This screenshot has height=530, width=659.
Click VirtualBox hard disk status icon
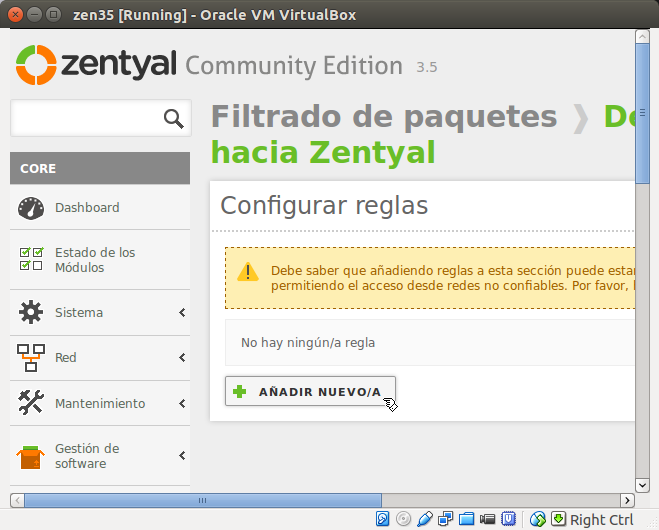(x=382, y=519)
